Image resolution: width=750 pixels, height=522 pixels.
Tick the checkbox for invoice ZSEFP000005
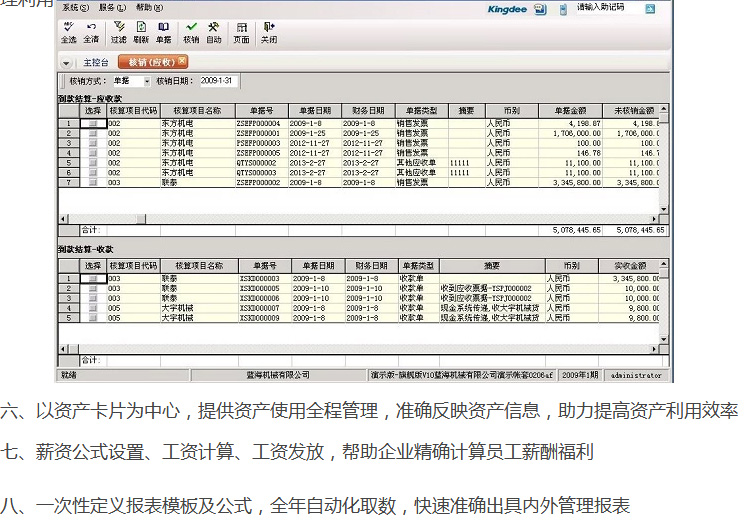click(x=93, y=153)
